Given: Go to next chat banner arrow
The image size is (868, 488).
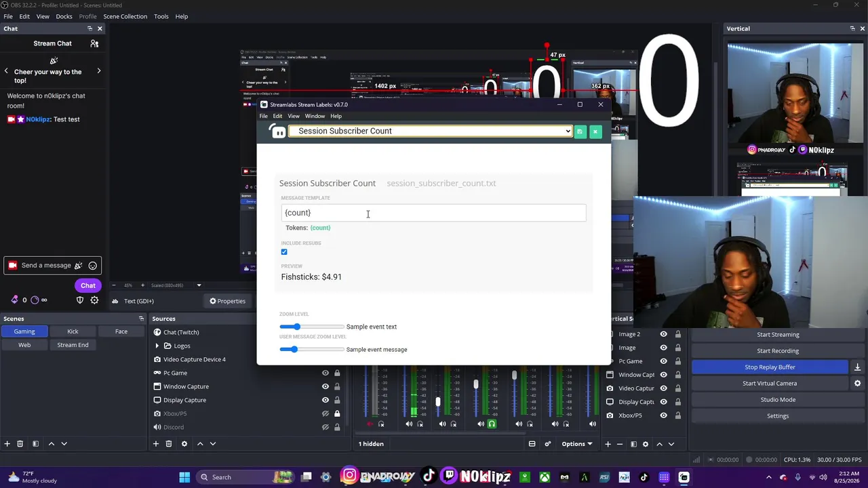Looking at the screenshot, I should click(99, 71).
